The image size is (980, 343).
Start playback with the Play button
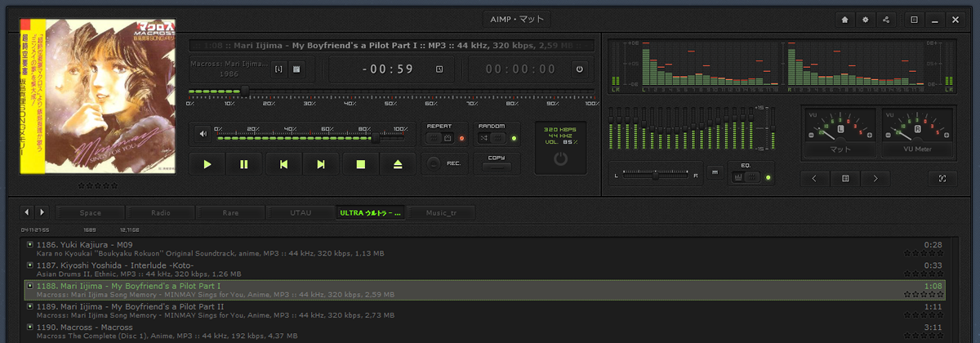tap(208, 164)
